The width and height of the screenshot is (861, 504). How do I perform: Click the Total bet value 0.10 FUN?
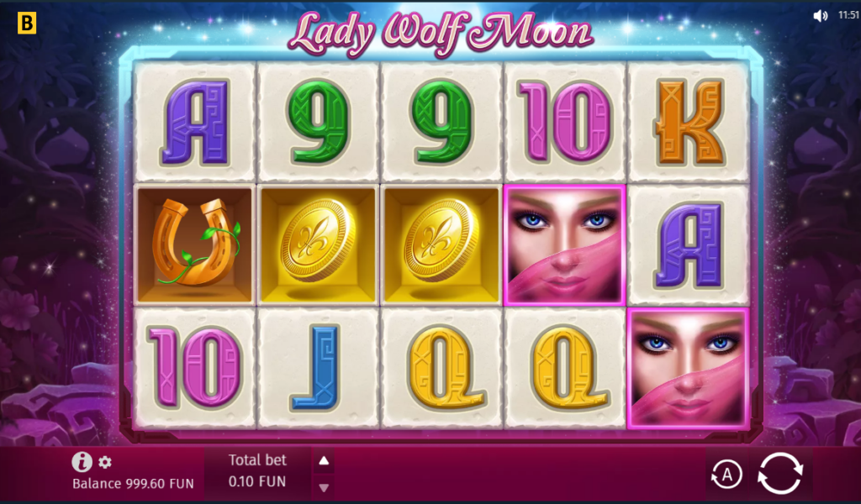point(257,481)
